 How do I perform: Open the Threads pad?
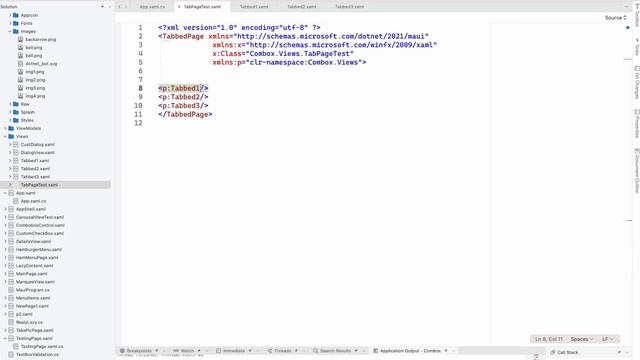tap(282, 351)
